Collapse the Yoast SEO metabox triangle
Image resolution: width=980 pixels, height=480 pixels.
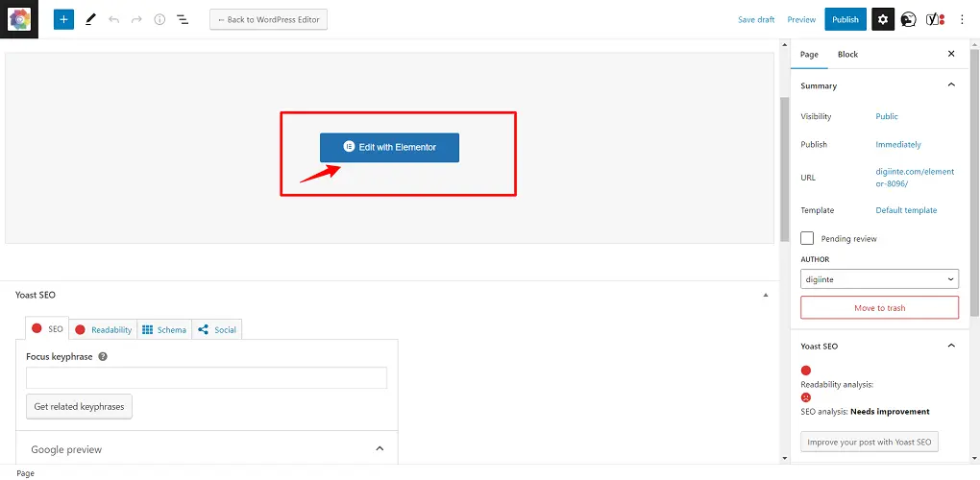click(x=766, y=295)
